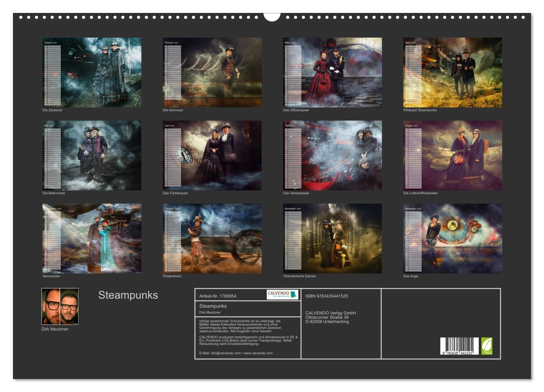This screenshot has height=392, width=544.
Task: Click the Das Vampierpaar July picture
Action: coord(332,155)
